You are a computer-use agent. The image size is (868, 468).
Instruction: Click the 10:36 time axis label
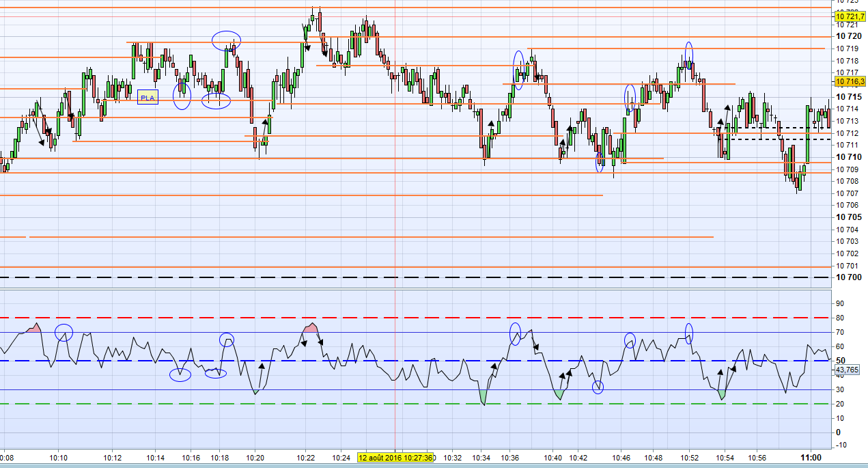(510, 458)
